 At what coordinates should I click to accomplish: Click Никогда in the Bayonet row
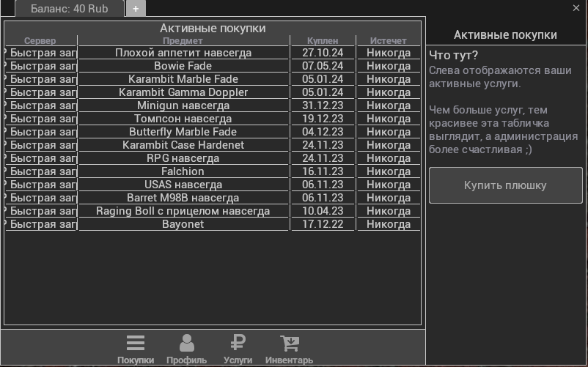tap(389, 224)
